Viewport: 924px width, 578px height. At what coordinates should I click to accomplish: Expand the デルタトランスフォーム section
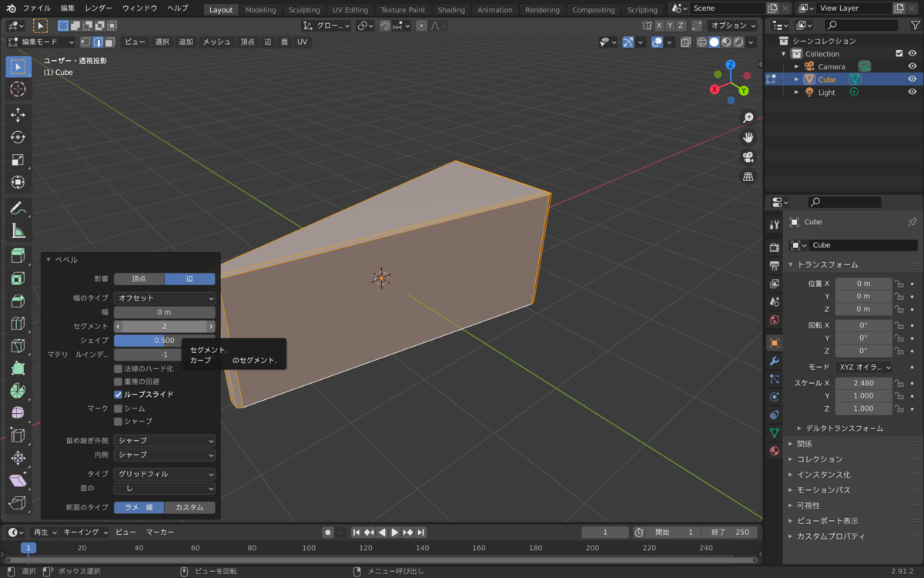(845, 428)
